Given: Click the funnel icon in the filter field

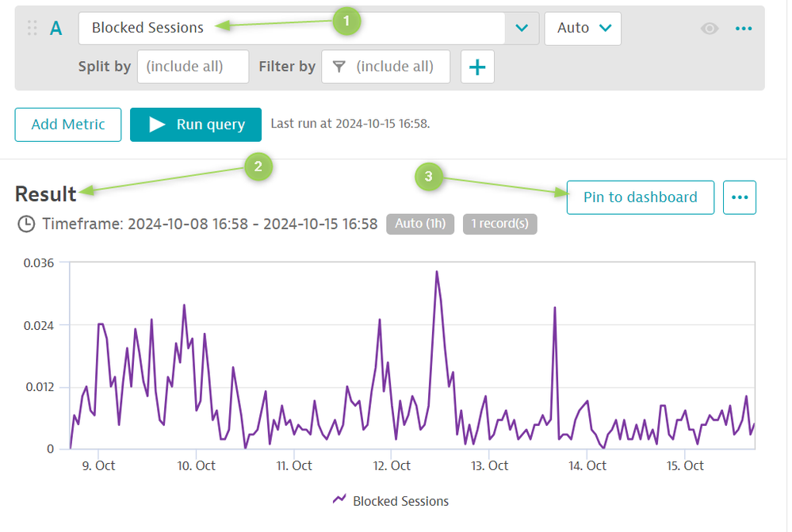Looking at the screenshot, I should (339, 67).
